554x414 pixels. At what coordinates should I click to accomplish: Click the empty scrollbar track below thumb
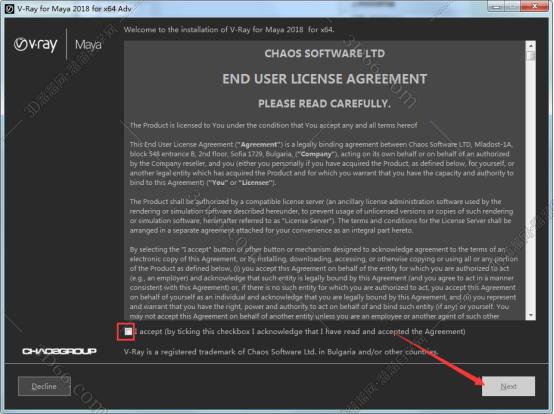click(x=530, y=185)
